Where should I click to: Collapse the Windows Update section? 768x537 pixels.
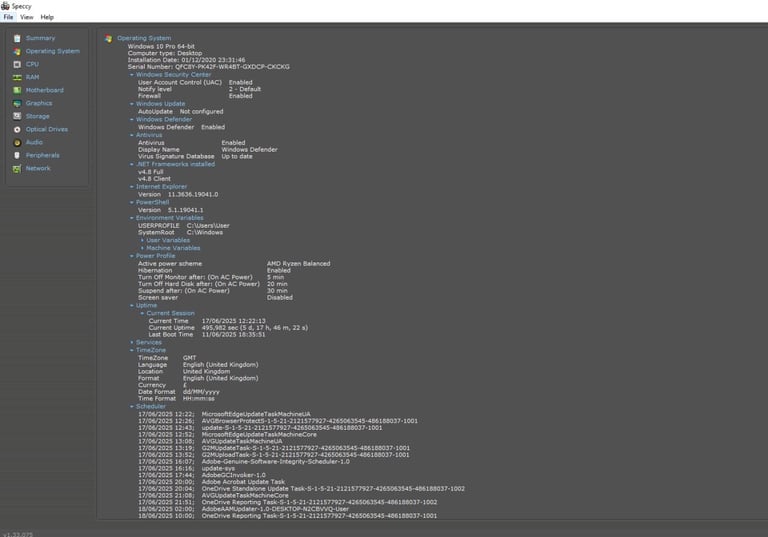click(132, 104)
